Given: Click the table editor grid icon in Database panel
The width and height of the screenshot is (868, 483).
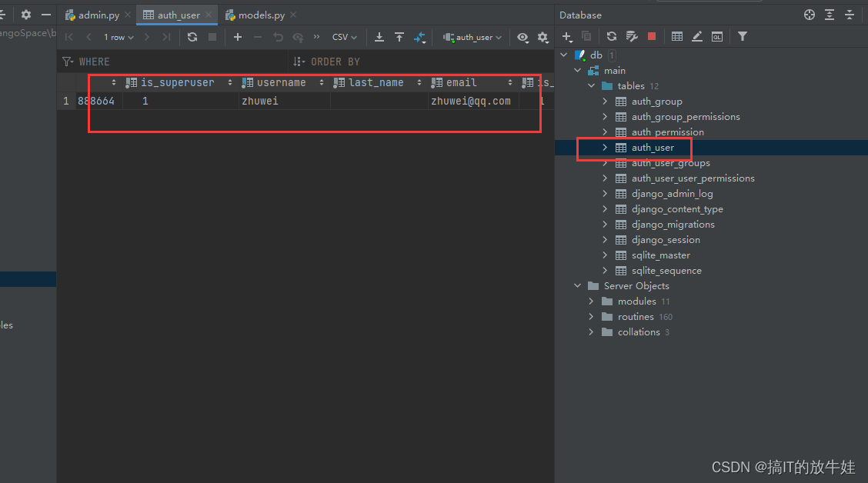Looking at the screenshot, I should (x=676, y=36).
